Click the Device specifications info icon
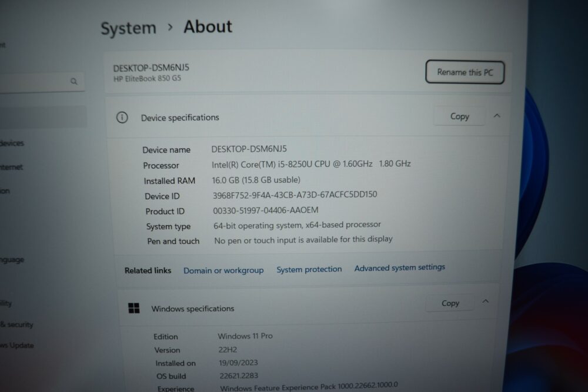 pos(122,118)
